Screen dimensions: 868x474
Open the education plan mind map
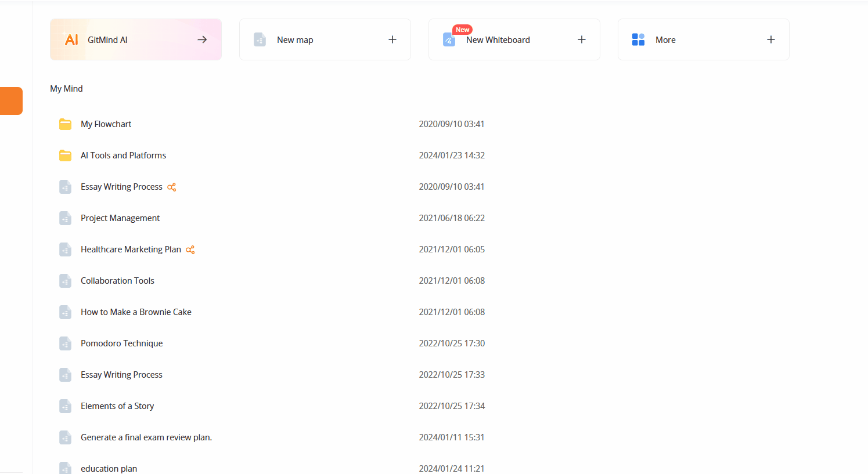(109, 469)
